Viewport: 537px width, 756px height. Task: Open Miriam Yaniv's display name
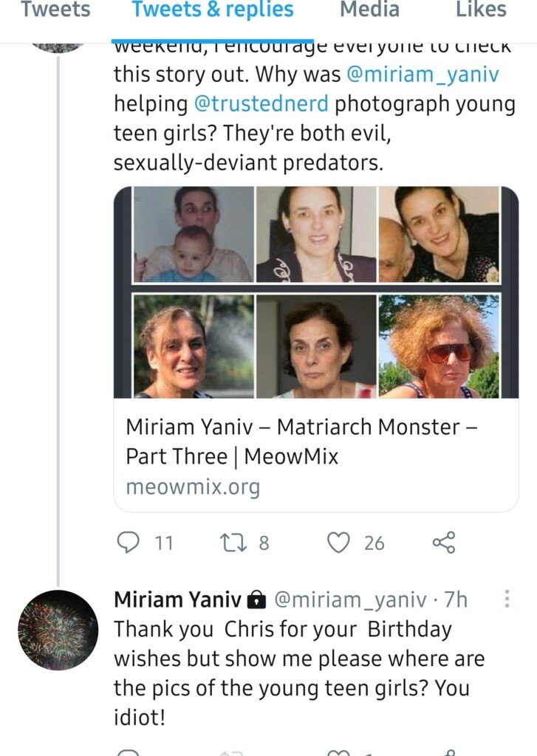click(177, 599)
